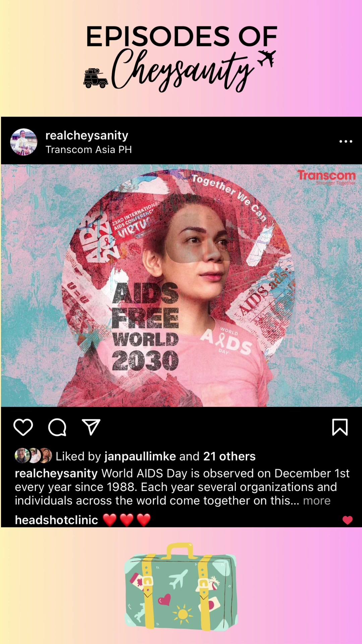Click the airplane icon near the title

click(x=267, y=58)
